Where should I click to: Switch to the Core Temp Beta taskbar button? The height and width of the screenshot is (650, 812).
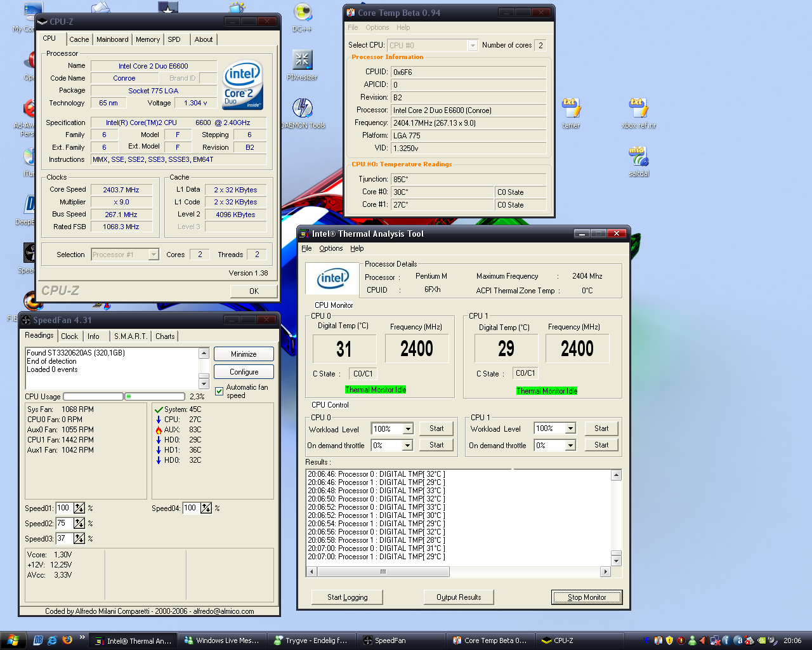(x=490, y=641)
